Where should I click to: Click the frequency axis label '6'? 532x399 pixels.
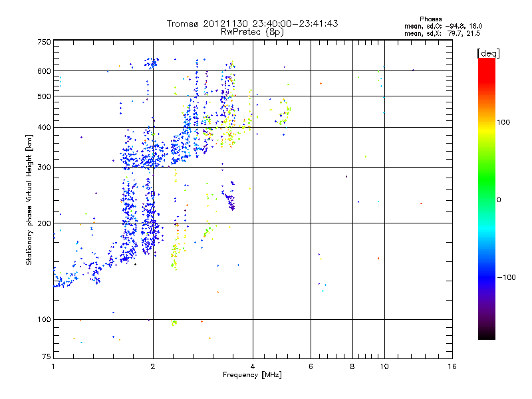click(x=311, y=366)
